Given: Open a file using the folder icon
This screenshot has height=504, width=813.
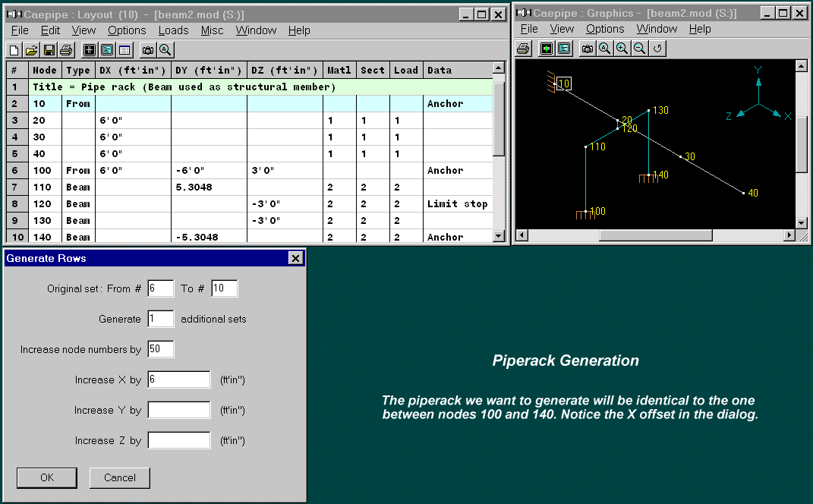Looking at the screenshot, I should (32, 50).
